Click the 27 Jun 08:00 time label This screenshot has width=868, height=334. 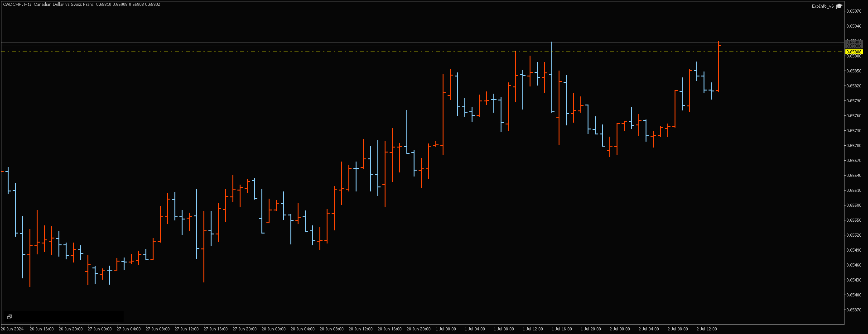158,329
